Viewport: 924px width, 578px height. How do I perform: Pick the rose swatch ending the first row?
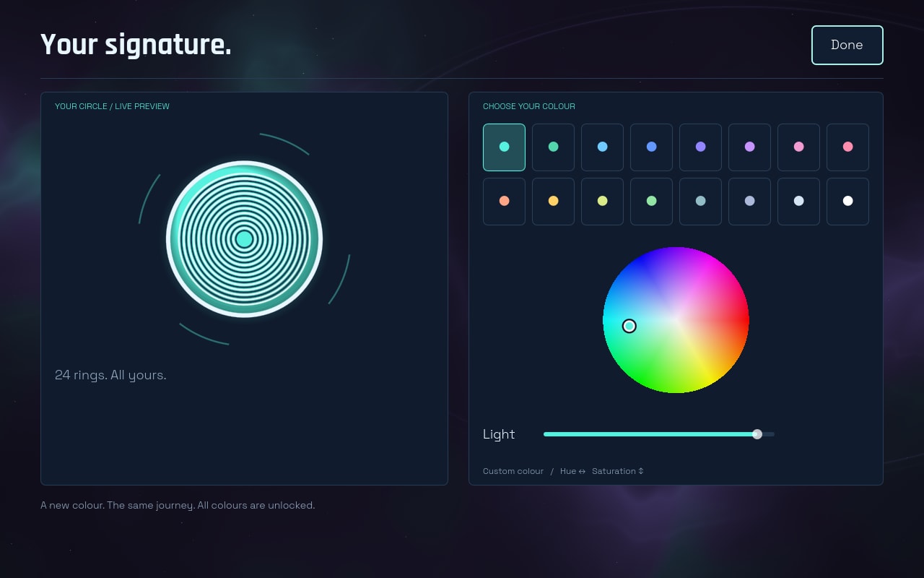click(x=847, y=147)
